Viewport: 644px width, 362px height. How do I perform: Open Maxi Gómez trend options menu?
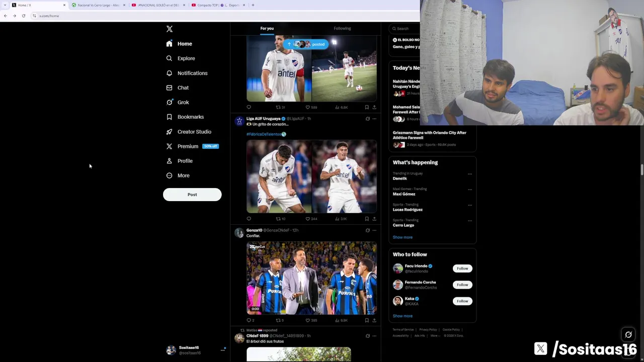470,190
